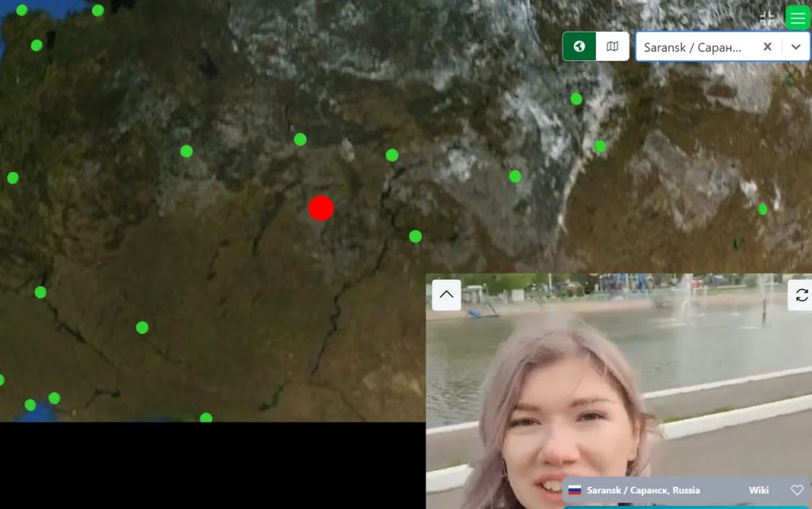Favorite Saransk with the heart icon
Screen dimensions: 812x509
click(797, 490)
